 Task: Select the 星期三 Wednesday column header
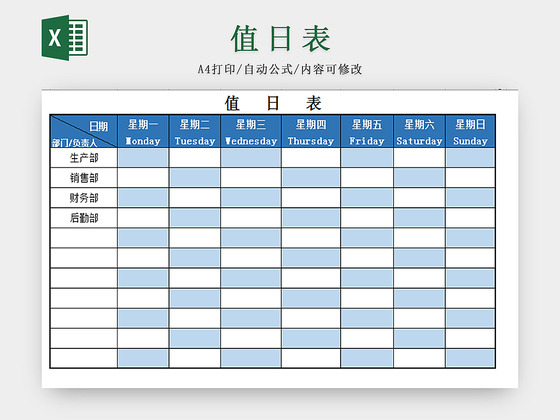click(x=251, y=131)
